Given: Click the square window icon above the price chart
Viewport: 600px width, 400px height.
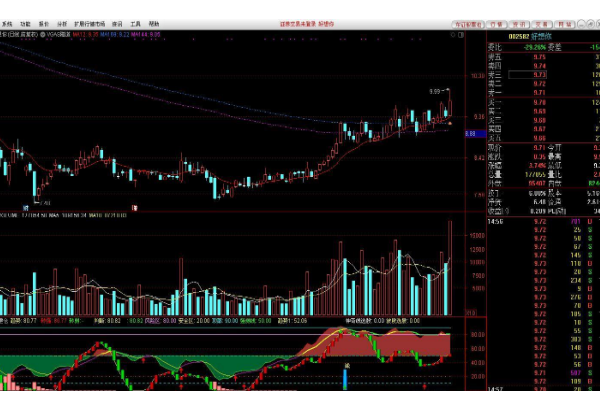Looking at the screenshot, I should tap(461, 35).
